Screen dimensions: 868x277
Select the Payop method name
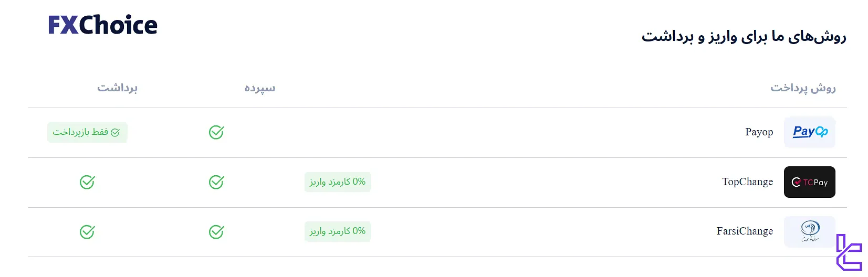pyautogui.click(x=759, y=132)
